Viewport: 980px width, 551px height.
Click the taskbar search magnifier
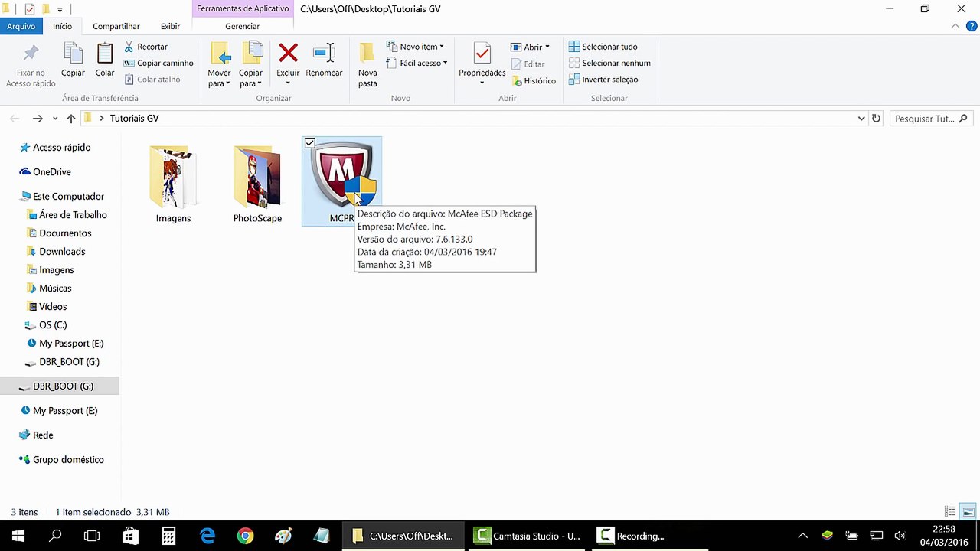(55, 536)
